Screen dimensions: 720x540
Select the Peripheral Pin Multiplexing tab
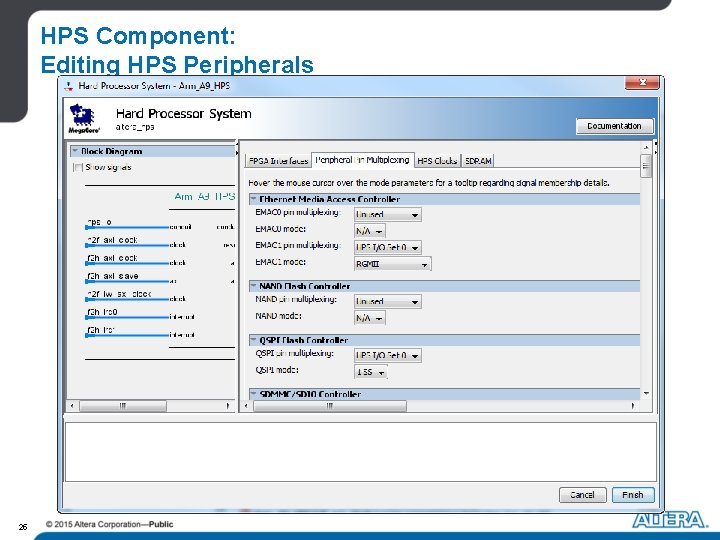point(362,160)
